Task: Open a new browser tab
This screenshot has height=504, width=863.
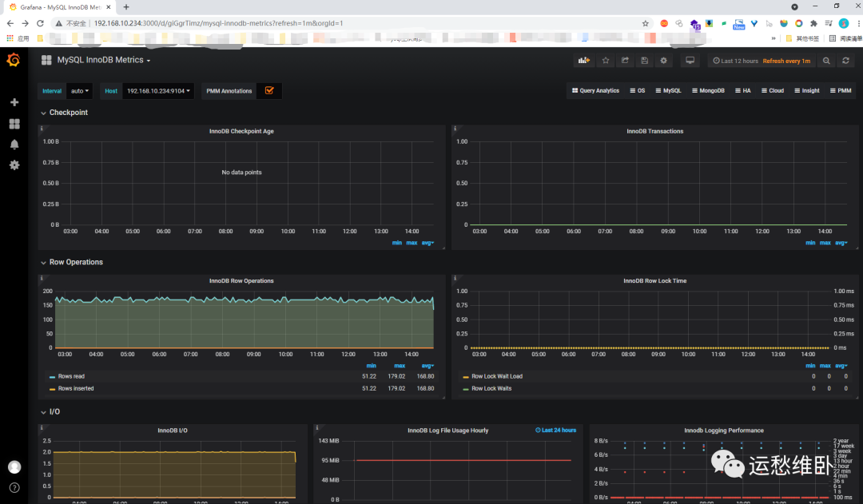Action: (x=126, y=7)
